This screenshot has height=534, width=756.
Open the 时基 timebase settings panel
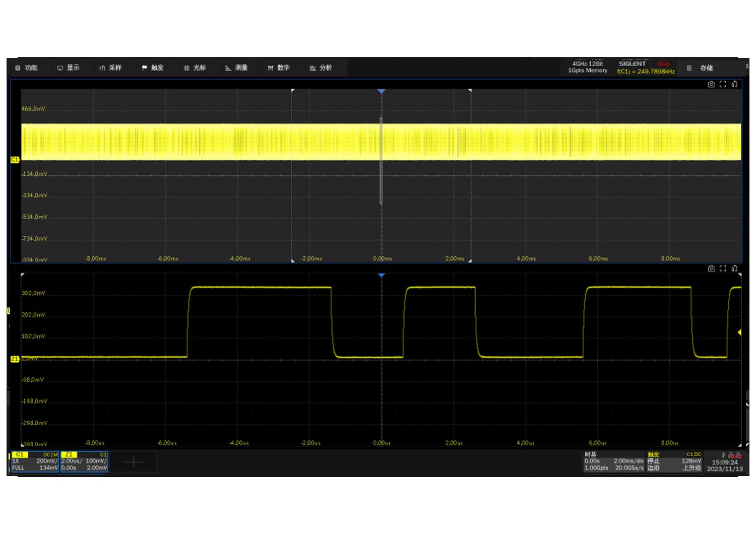click(614, 461)
